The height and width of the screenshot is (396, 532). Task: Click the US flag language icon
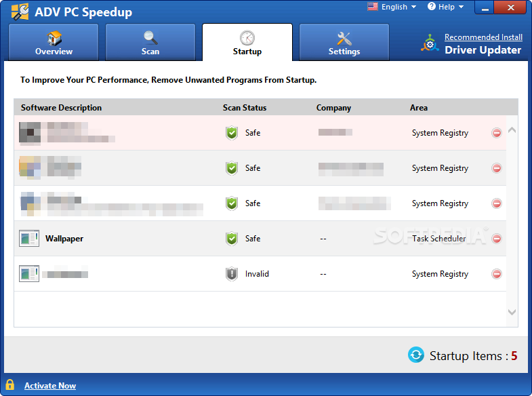373,7
